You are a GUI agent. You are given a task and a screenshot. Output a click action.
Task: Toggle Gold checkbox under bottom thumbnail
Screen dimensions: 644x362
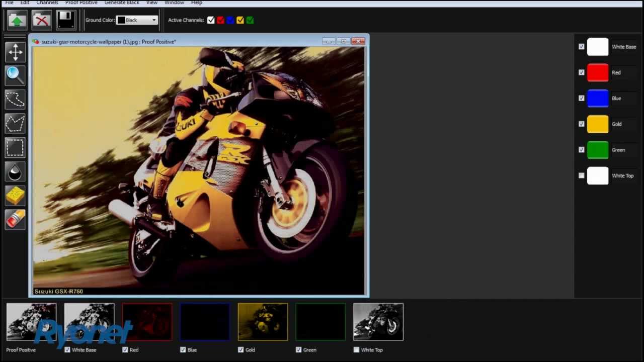coord(241,350)
